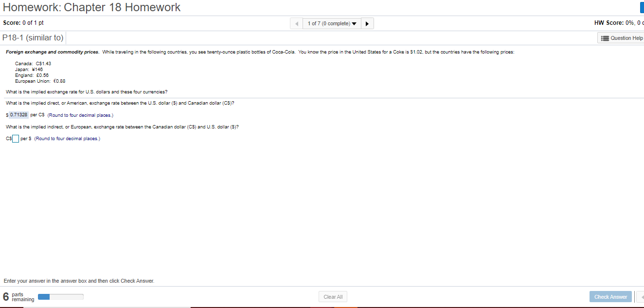Image resolution: width=644 pixels, height=308 pixels.
Task: Click the Check Answer button
Action: pyautogui.click(x=610, y=297)
